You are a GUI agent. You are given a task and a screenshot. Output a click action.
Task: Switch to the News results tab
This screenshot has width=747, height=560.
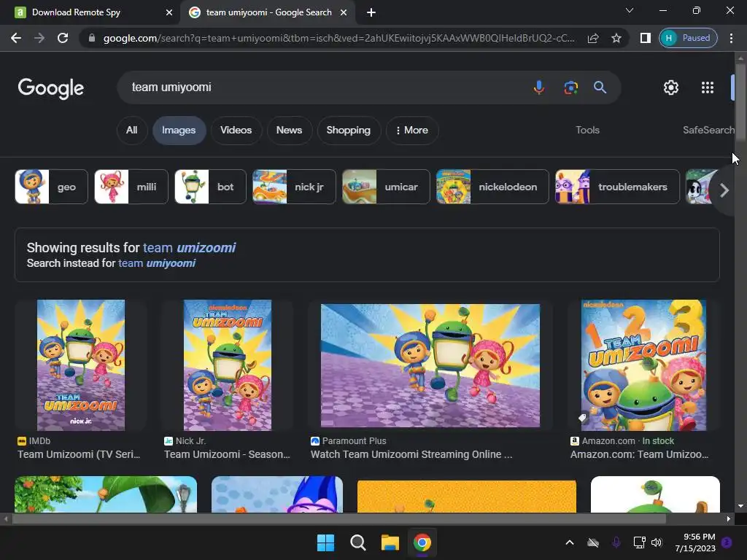[289, 130]
